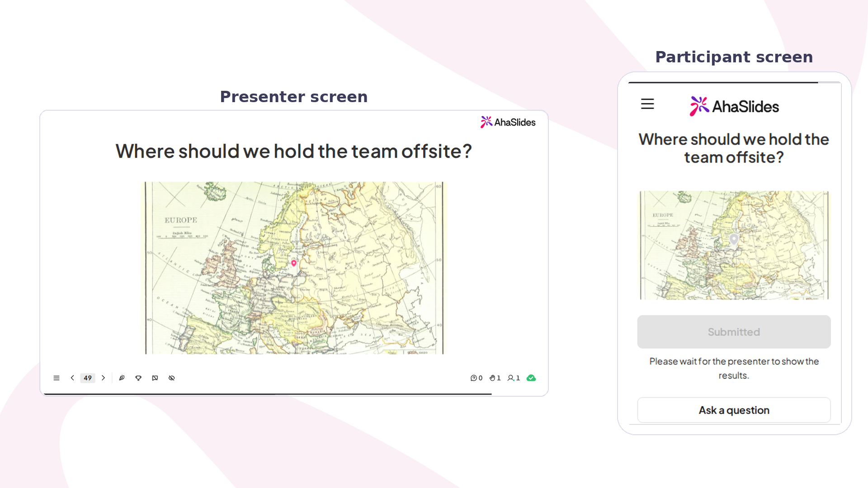Click the green cloud saved icon
Screen dimensions: 868x488
[x=531, y=378]
